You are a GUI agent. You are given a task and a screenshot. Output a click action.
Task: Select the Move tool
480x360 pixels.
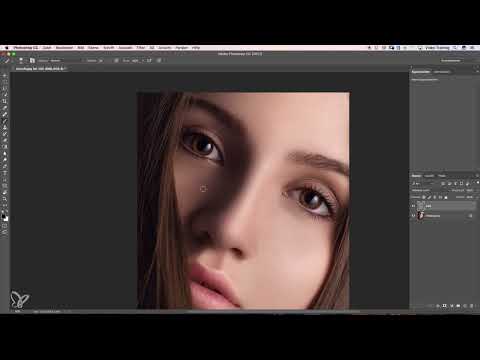coord(5,76)
